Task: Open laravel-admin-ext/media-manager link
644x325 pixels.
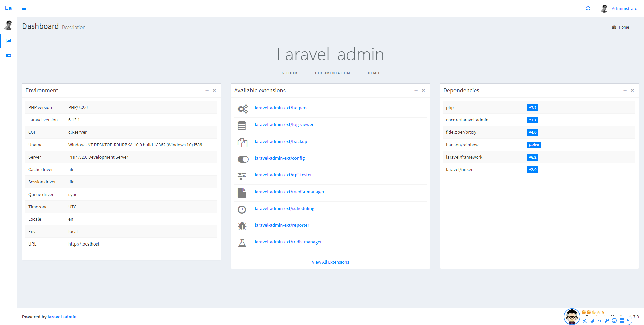Action: click(289, 192)
